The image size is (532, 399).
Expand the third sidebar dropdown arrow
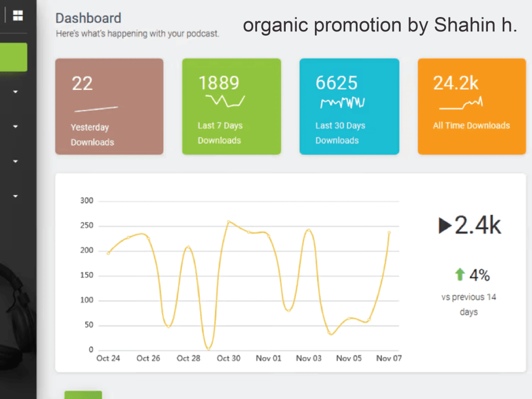coord(15,161)
